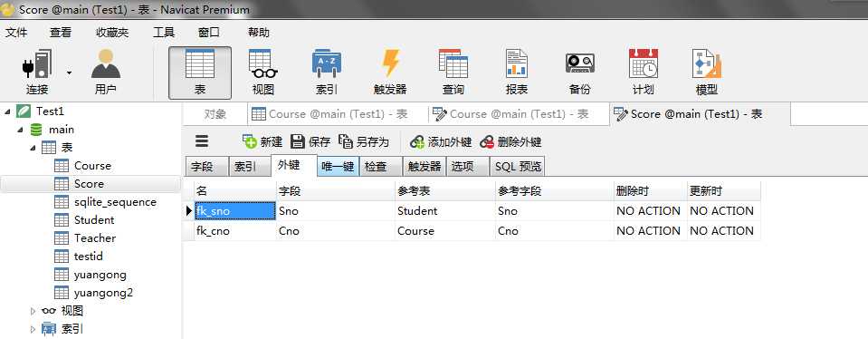
Task: Select yuangong table in tree
Action: click(x=100, y=275)
